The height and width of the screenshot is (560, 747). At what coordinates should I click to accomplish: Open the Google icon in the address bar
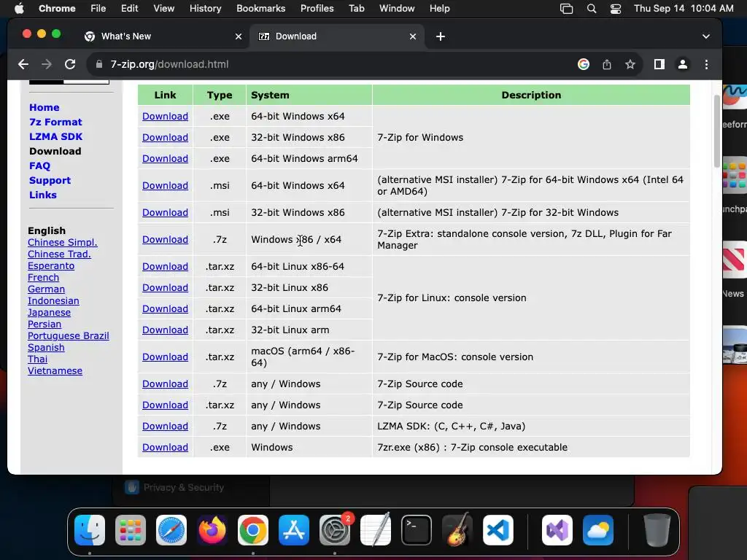tap(583, 64)
